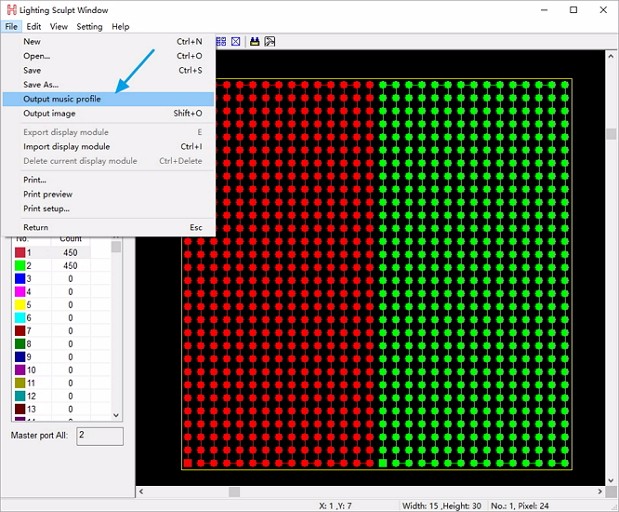The height and width of the screenshot is (512, 619).
Task: Click the Width 15, Height 30 status entry
Action: click(x=441, y=506)
